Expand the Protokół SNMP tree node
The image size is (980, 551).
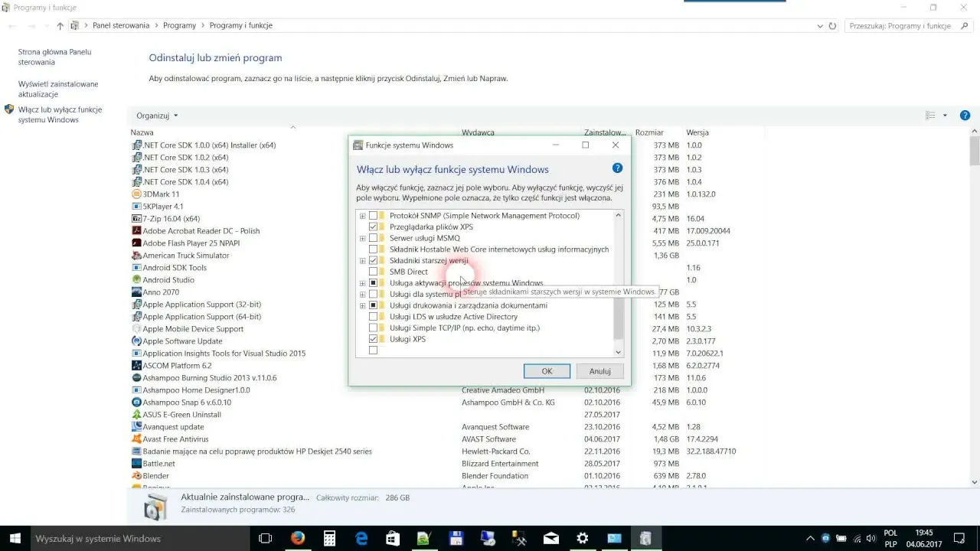pyautogui.click(x=362, y=216)
